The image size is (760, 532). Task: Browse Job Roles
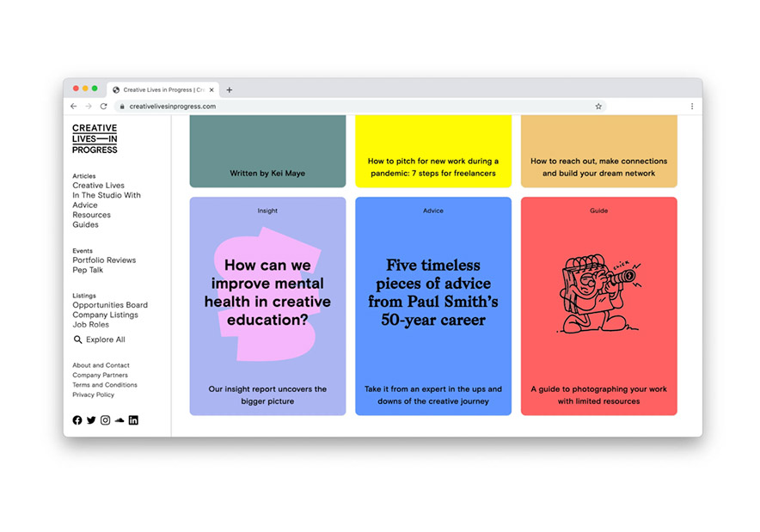[x=90, y=325]
